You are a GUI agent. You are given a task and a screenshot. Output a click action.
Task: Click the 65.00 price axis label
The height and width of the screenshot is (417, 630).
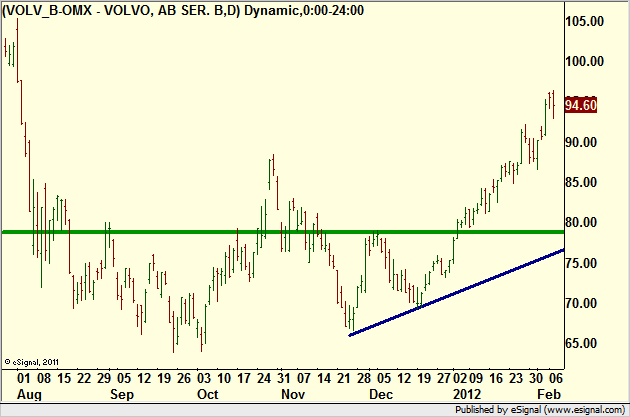(581, 343)
